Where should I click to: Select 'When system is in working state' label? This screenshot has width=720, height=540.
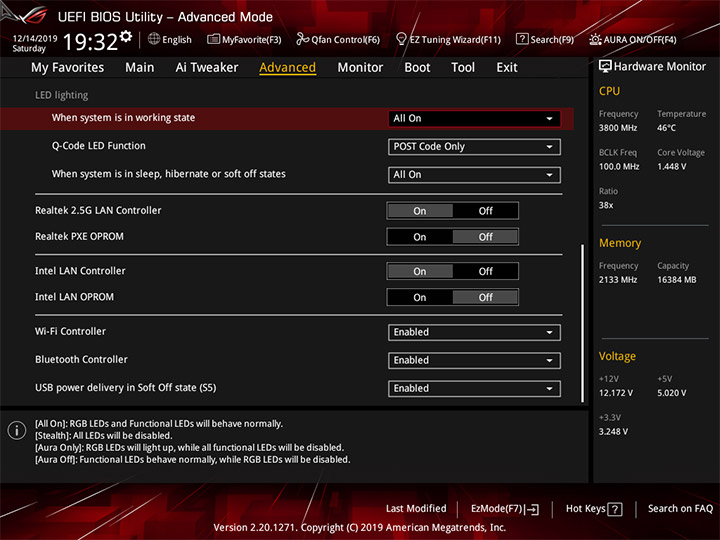point(123,118)
